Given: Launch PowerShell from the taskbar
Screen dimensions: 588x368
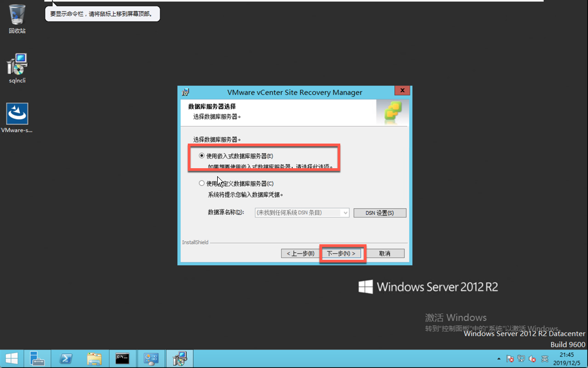Looking at the screenshot, I should (x=66, y=358).
